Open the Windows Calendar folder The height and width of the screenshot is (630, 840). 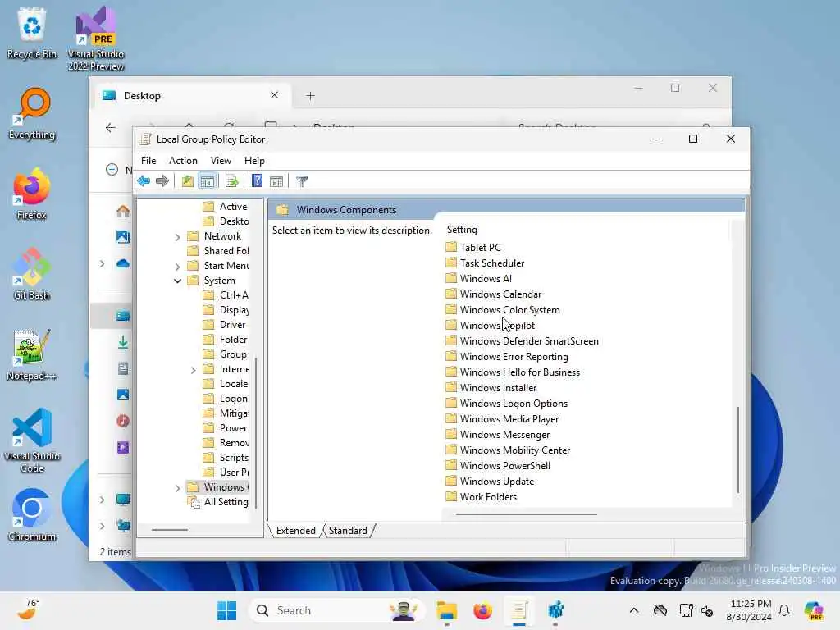tap(493, 294)
